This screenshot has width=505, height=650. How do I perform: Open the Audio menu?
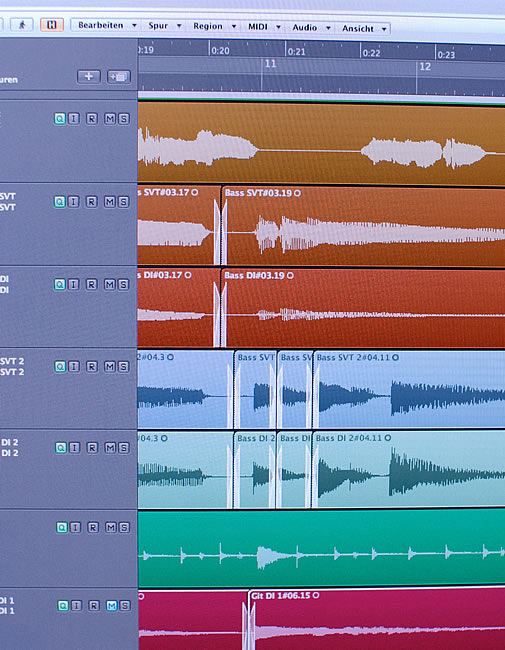pyautogui.click(x=311, y=28)
